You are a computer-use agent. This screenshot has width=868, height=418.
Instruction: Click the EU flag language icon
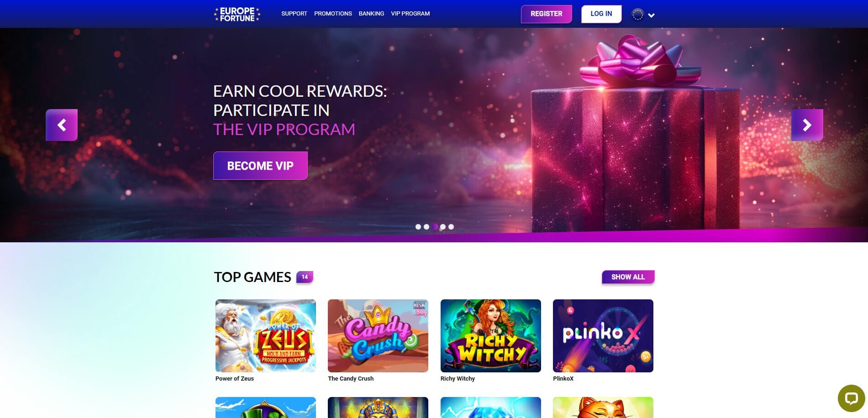pos(637,15)
